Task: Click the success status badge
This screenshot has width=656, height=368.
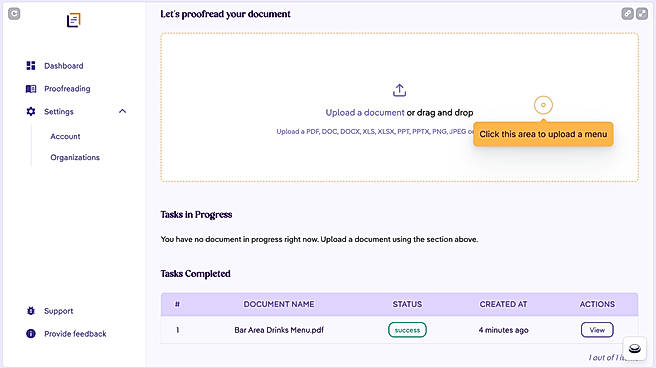Action: [407, 330]
